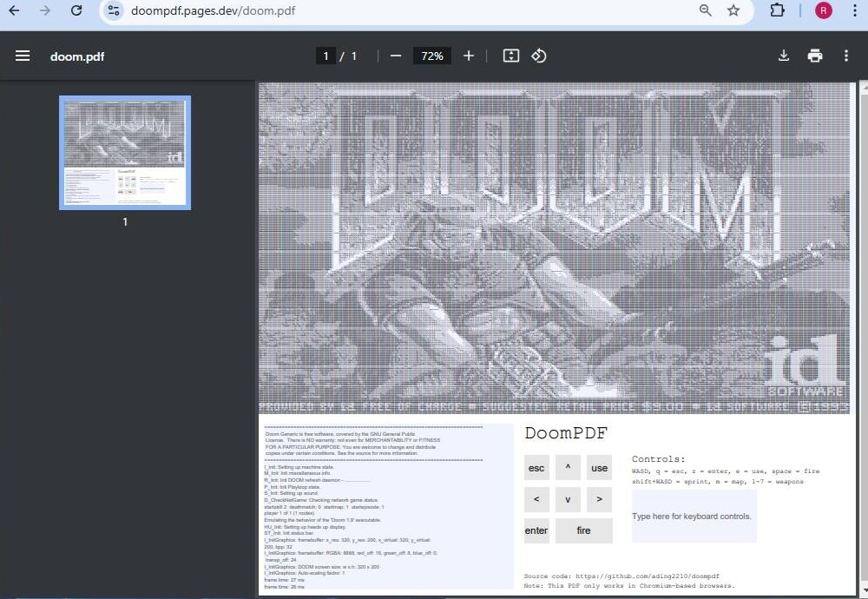This screenshot has height=599, width=868.
Task: Bookmark this page with the star
Action: tap(733, 10)
